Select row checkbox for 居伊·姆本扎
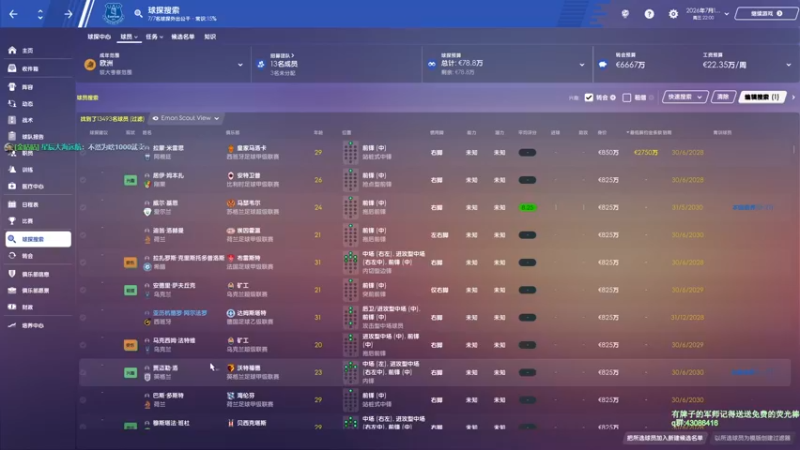Screen dimensions: 800x450 pos(83,180)
